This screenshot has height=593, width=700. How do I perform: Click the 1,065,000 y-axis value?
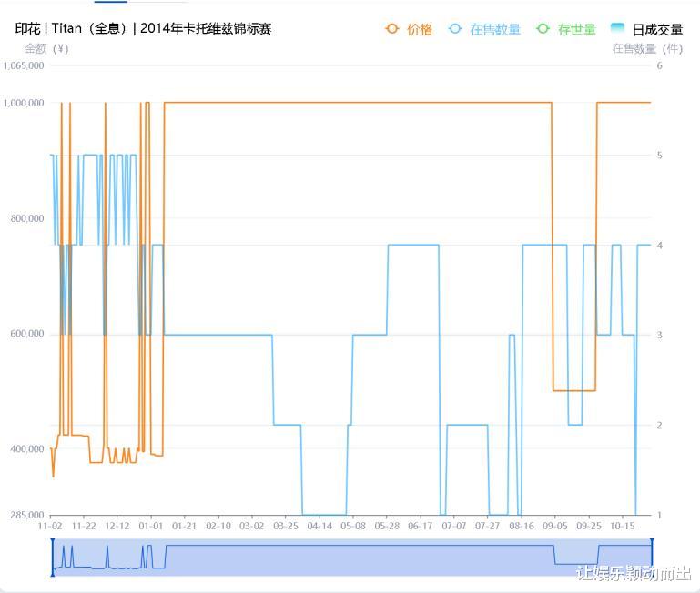24,65
